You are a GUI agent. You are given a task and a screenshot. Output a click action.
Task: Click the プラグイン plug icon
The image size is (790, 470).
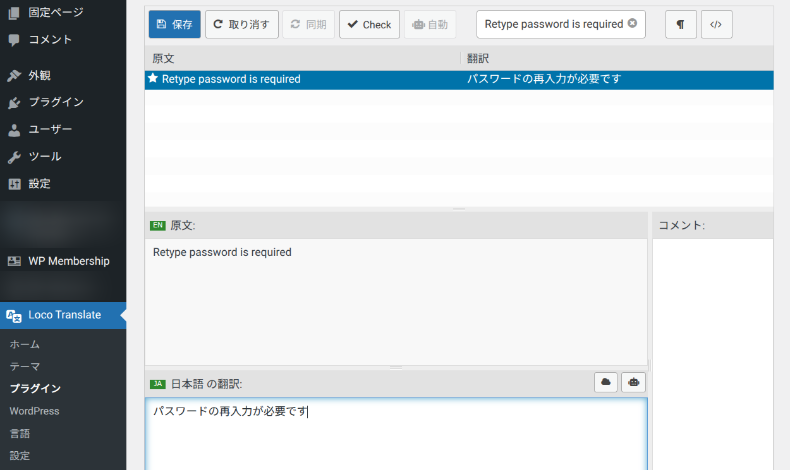point(14,103)
